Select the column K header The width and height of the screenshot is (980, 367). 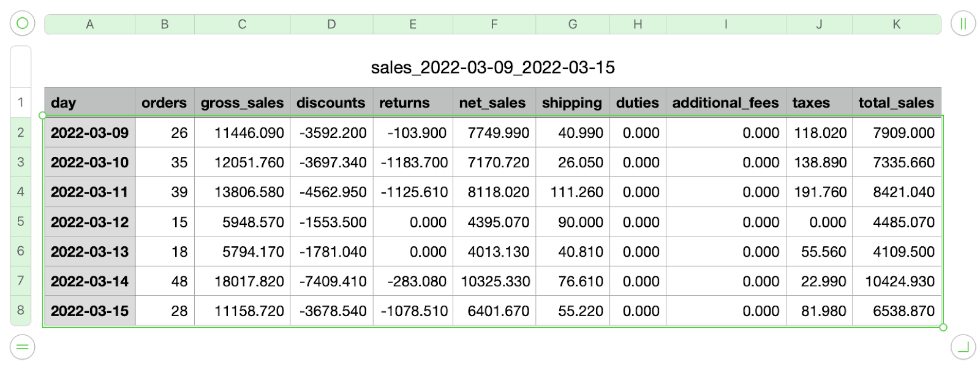pyautogui.click(x=896, y=25)
